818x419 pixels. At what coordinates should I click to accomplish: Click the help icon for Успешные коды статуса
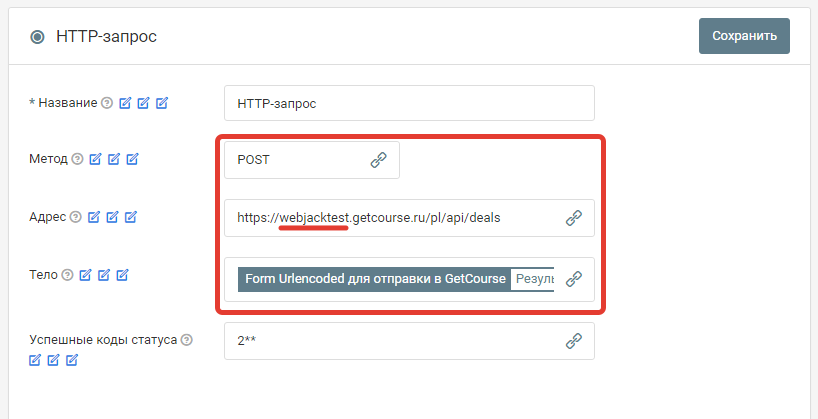click(x=187, y=340)
